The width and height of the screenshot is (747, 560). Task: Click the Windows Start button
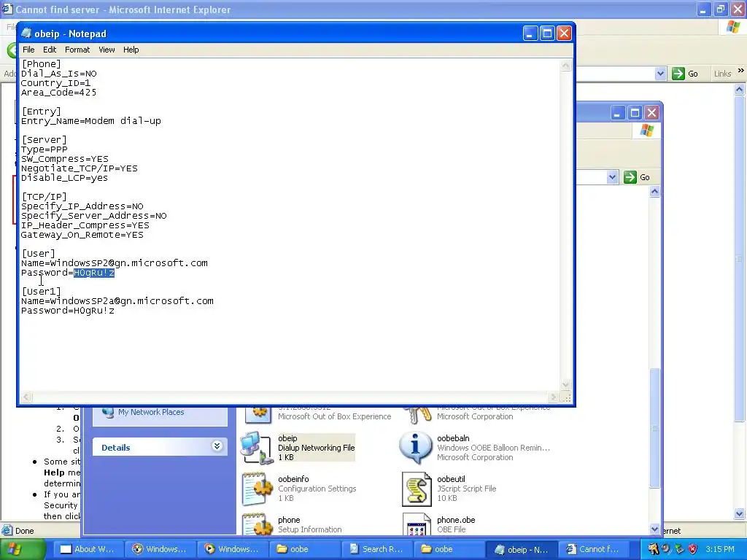[22, 549]
